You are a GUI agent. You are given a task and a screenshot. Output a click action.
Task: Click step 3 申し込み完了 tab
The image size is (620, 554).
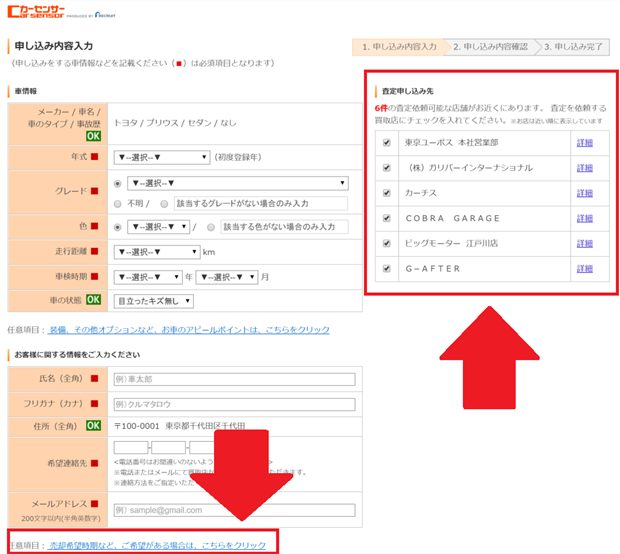(x=573, y=47)
